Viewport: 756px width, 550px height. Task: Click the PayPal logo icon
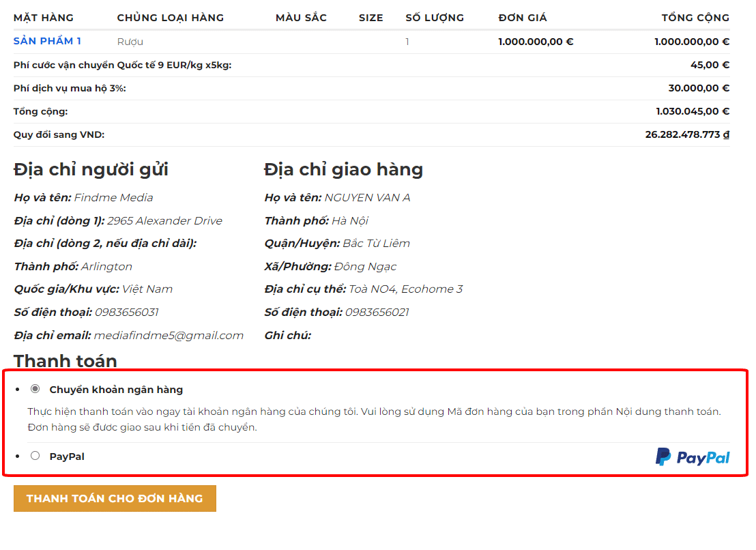coord(692,457)
